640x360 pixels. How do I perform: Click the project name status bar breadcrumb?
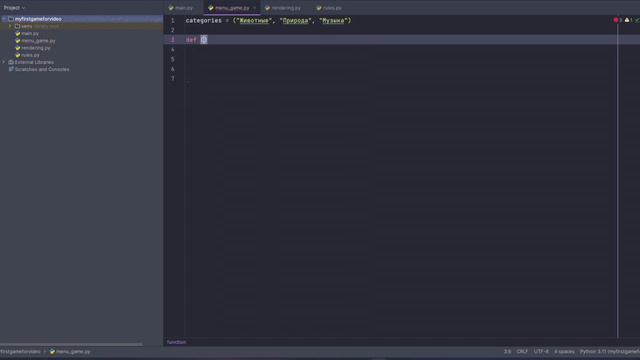pyautogui.click(x=20, y=351)
